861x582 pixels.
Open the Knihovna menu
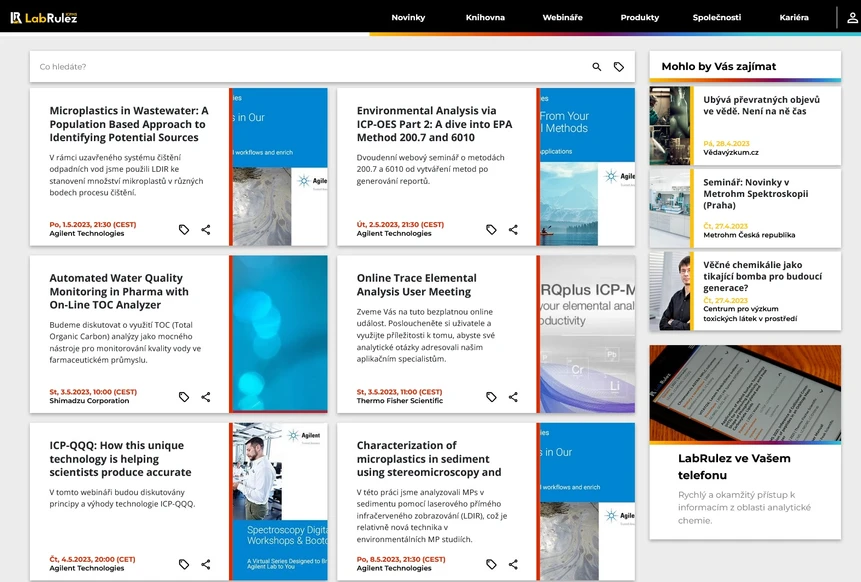pyautogui.click(x=485, y=18)
